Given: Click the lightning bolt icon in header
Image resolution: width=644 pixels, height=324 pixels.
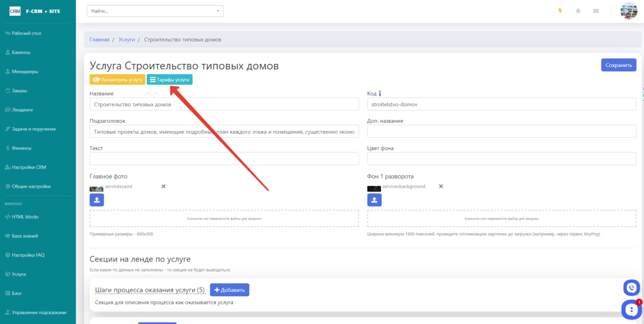Looking at the screenshot, I should [x=560, y=11].
